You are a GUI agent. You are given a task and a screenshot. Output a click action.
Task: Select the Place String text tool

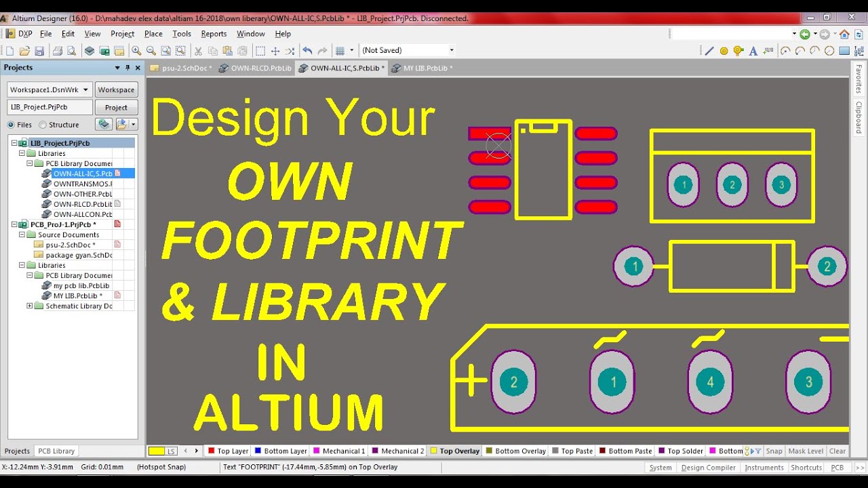point(753,51)
